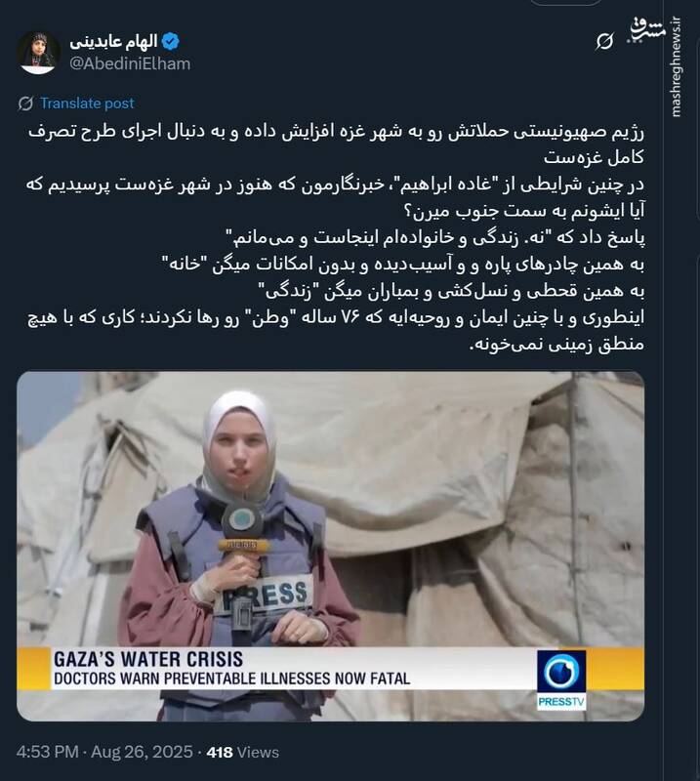Play the Gaza reporter video

[330, 546]
